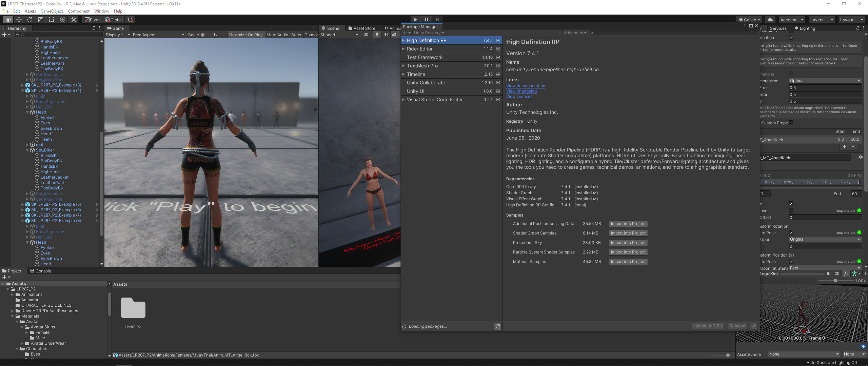Toggle Pivot handle position mode

click(x=92, y=20)
